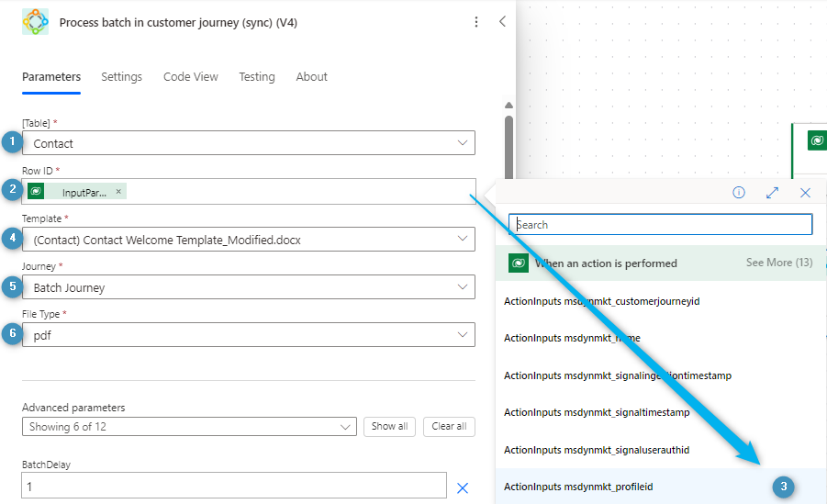Click the Dataverse icon in Row ID token
This screenshot has width=827, height=504.
36,191
